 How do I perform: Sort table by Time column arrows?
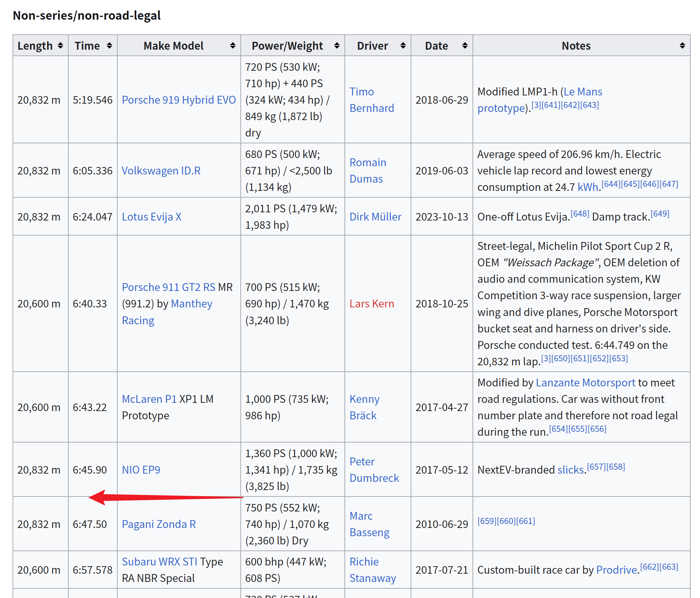pos(109,45)
